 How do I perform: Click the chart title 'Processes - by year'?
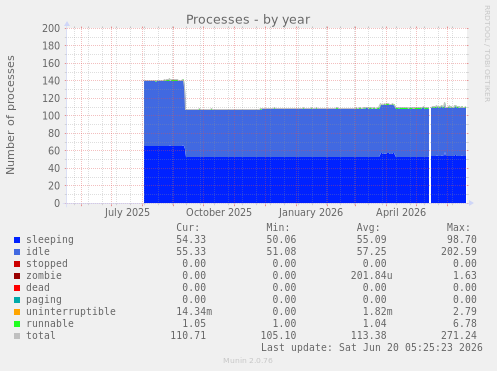pyautogui.click(x=248, y=20)
